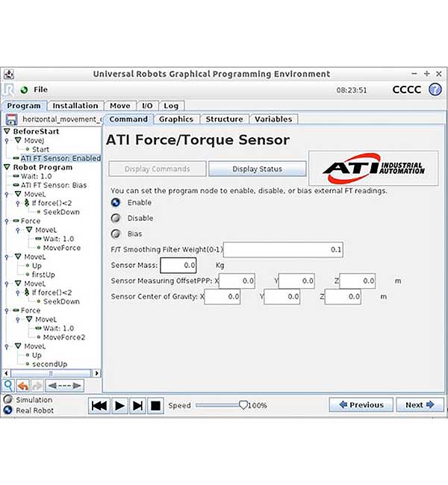Open the Installation tab
The width and height of the screenshot is (448, 485).
[x=75, y=106]
